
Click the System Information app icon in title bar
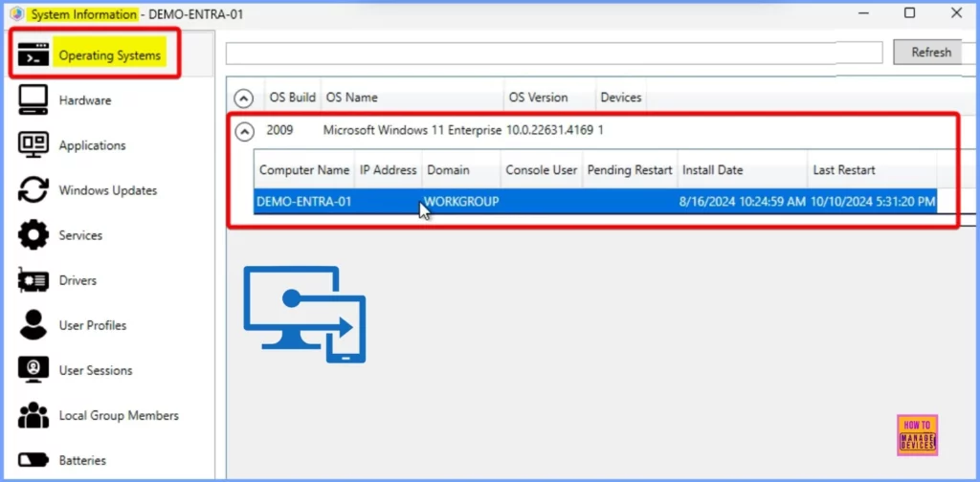pos(17,13)
